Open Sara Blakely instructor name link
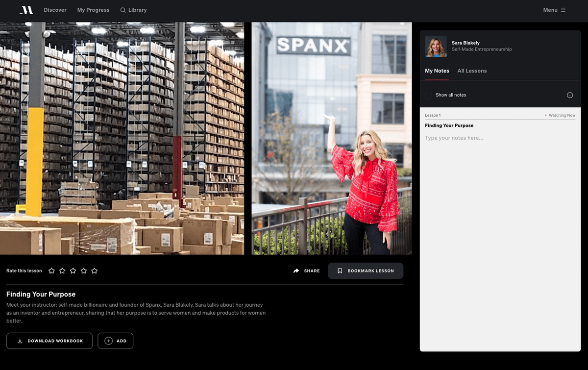588x370 pixels. [x=465, y=43]
